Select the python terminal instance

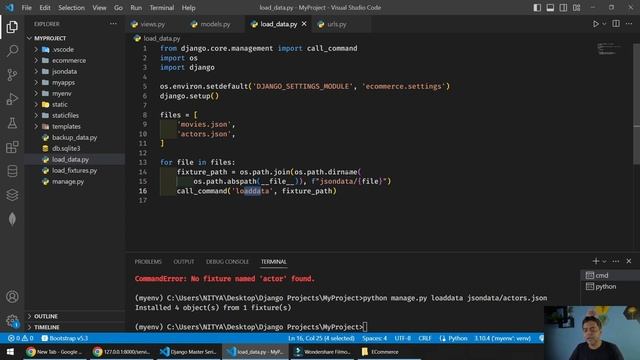[x=610, y=287]
